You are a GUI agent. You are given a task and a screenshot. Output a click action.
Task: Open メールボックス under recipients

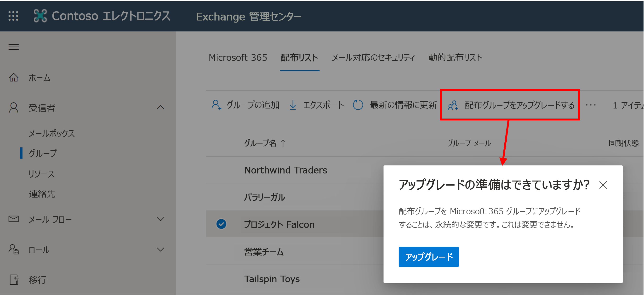click(x=51, y=134)
